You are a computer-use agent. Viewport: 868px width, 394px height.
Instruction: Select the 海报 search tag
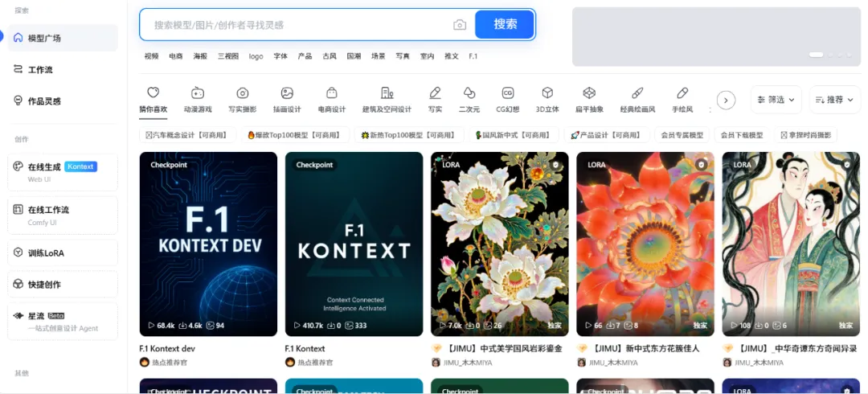pos(200,56)
